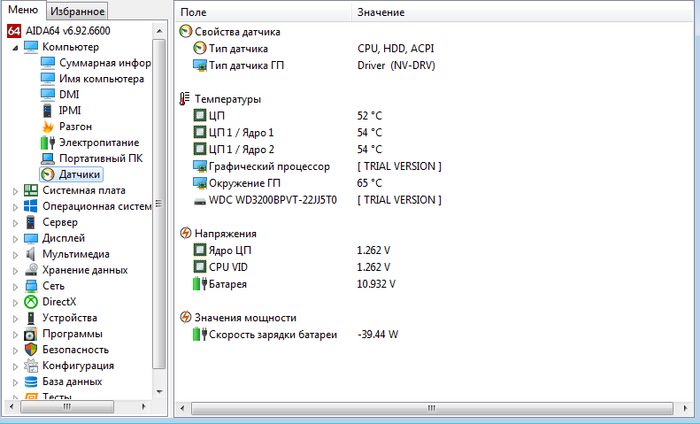
Task: Switch to the Избранное tab
Action: [x=77, y=12]
